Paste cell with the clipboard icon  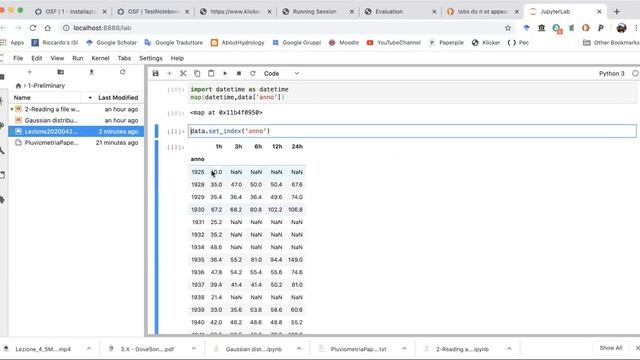point(211,73)
